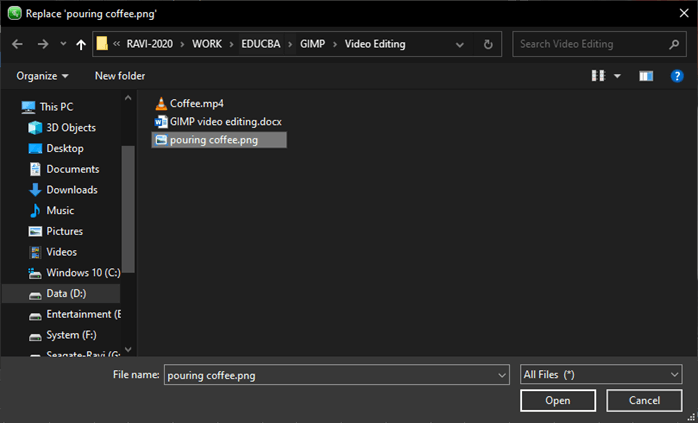This screenshot has height=423, width=698.
Task: Open Documents in the sidebar
Action: pos(73,169)
